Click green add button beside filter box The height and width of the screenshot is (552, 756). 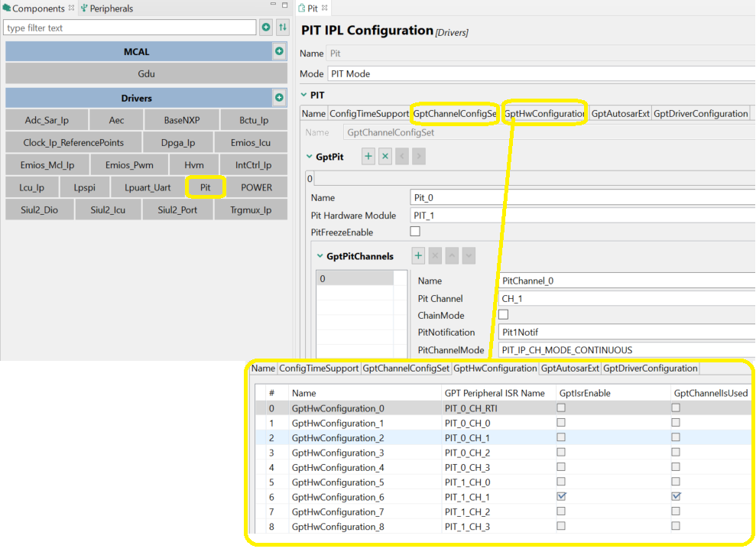[266, 28]
